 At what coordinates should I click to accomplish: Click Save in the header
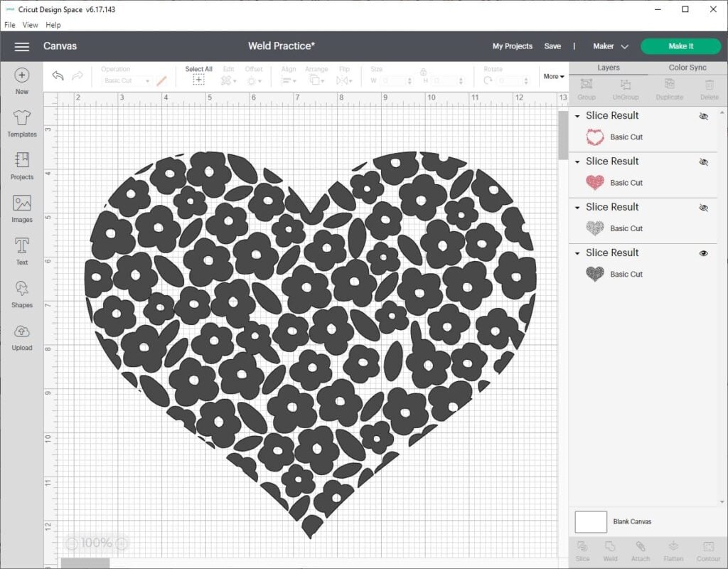pos(552,46)
